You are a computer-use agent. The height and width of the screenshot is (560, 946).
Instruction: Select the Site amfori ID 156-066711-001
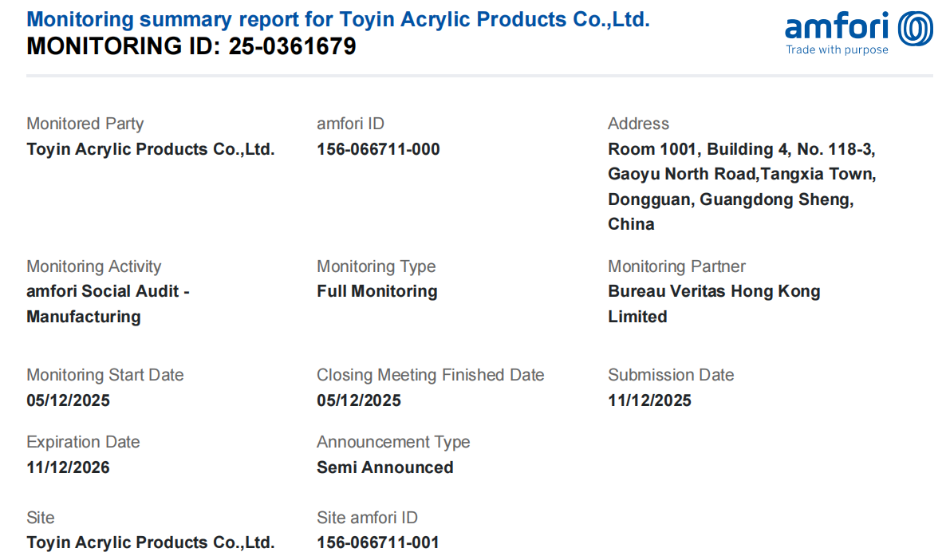[x=378, y=542]
